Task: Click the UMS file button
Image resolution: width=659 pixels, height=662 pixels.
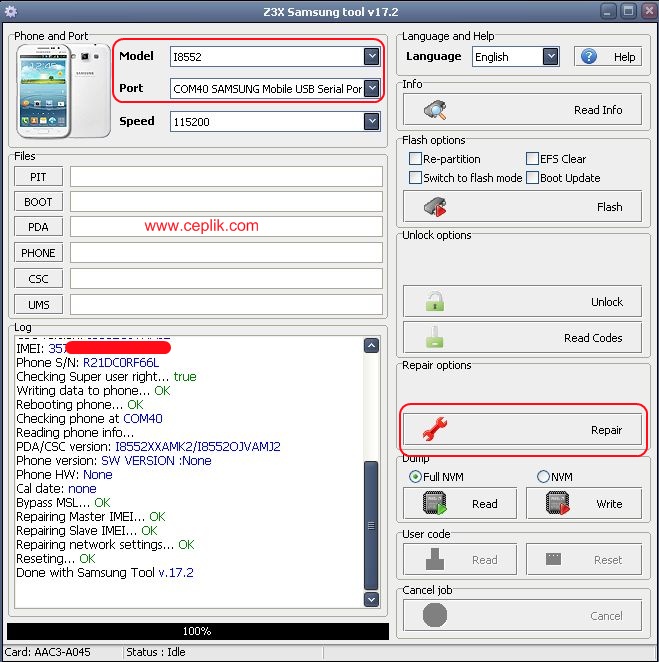Action: [38, 305]
